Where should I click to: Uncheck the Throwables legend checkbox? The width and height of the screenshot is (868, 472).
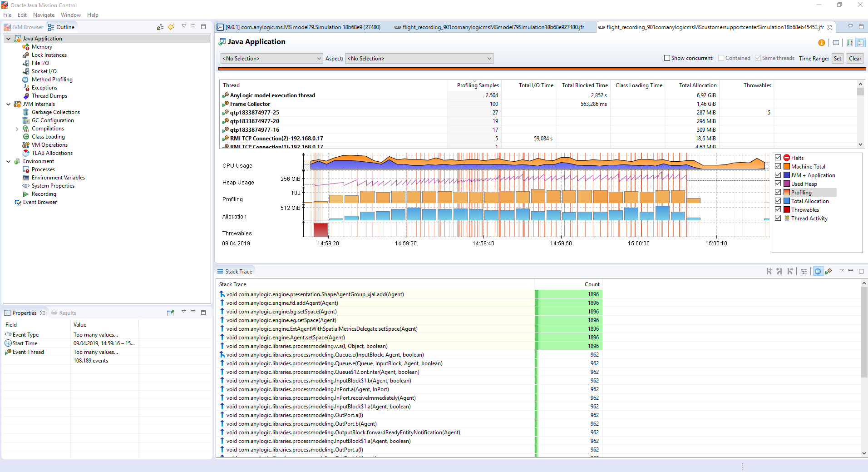(x=778, y=209)
